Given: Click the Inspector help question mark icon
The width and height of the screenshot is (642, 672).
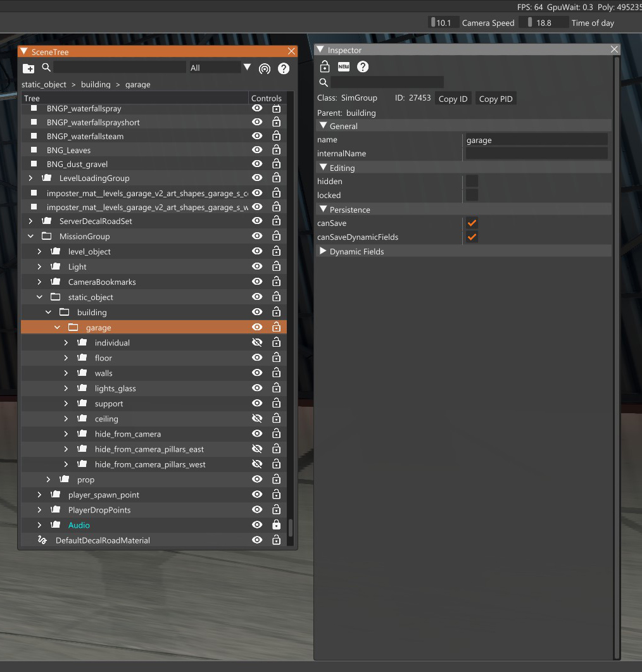Looking at the screenshot, I should 362,66.
